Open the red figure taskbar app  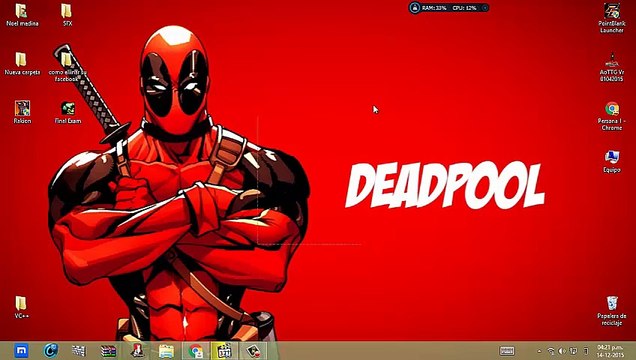138,351
